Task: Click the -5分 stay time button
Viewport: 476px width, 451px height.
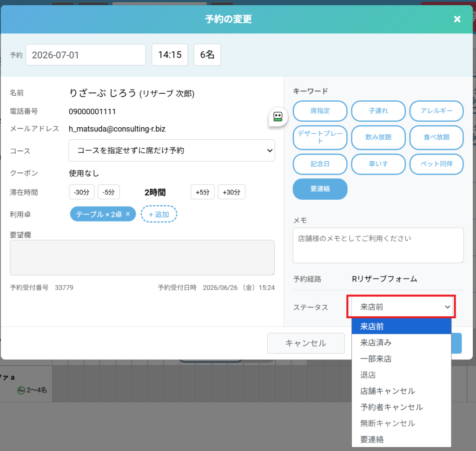Action: point(109,192)
